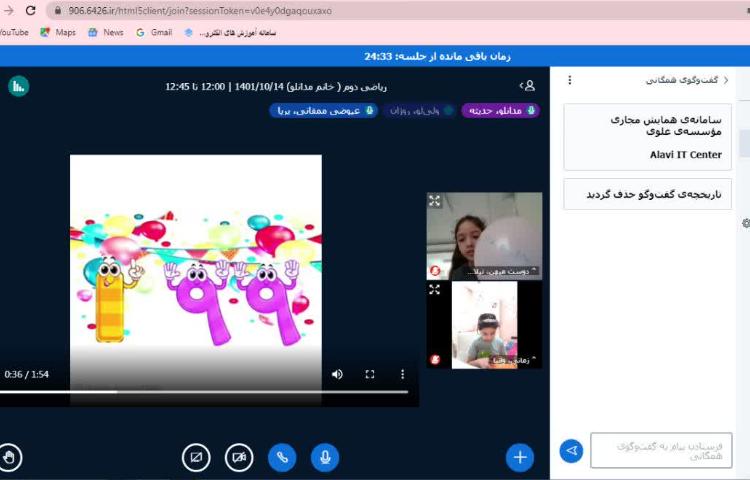Click the boy's webcam thumbnail
The width and height of the screenshot is (750, 480).
485,325
